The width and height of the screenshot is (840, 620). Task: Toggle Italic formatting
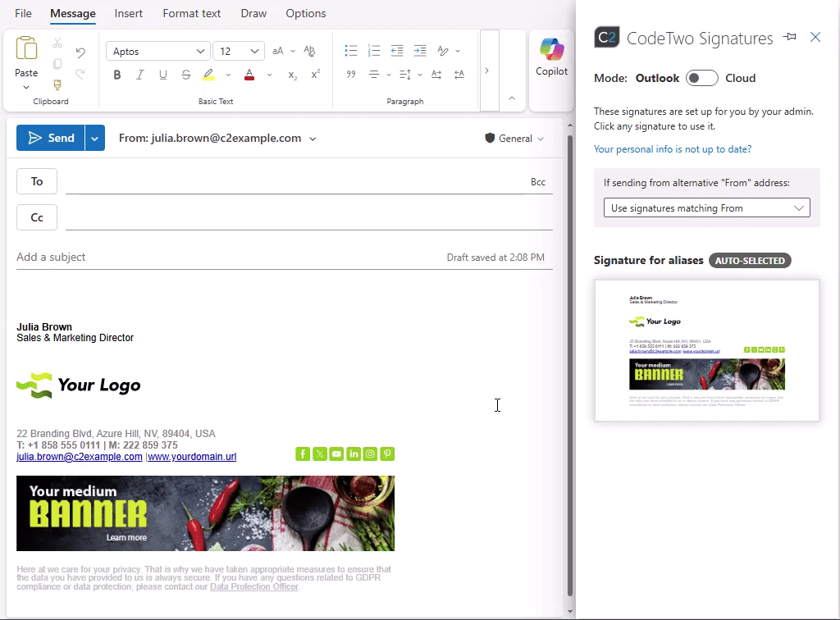point(139,75)
